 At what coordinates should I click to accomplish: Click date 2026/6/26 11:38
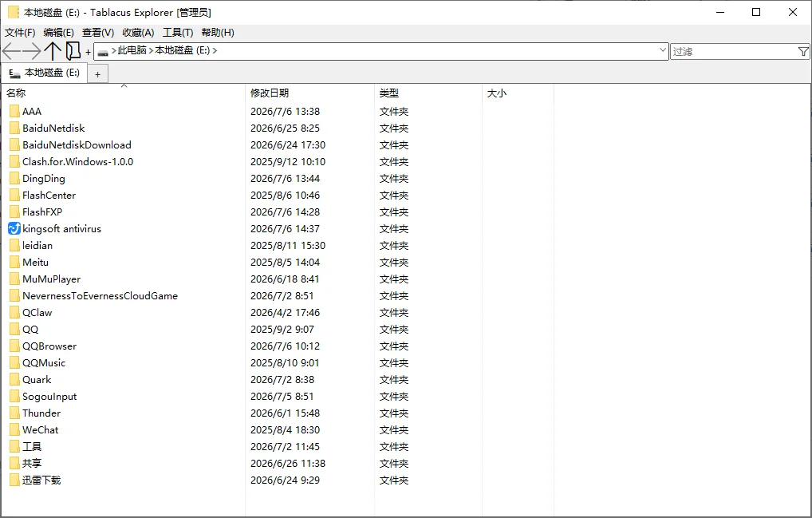coord(288,463)
